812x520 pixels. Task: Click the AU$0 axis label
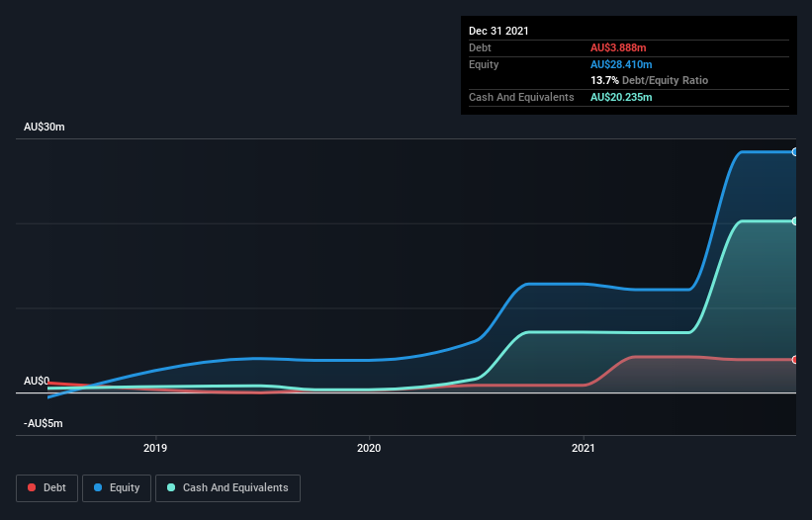coord(37,381)
